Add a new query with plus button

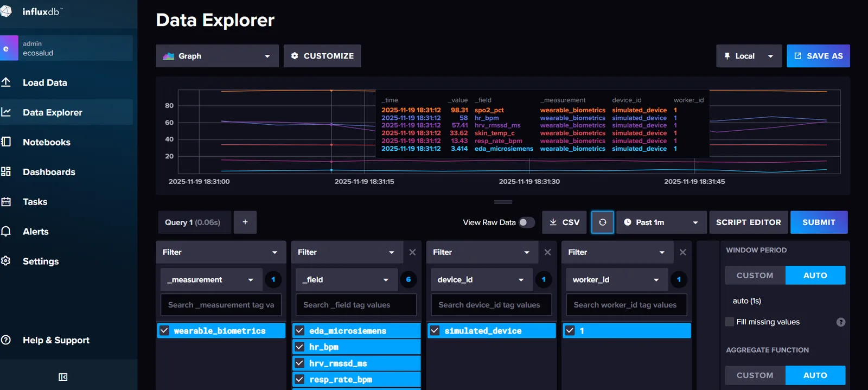pyautogui.click(x=245, y=222)
